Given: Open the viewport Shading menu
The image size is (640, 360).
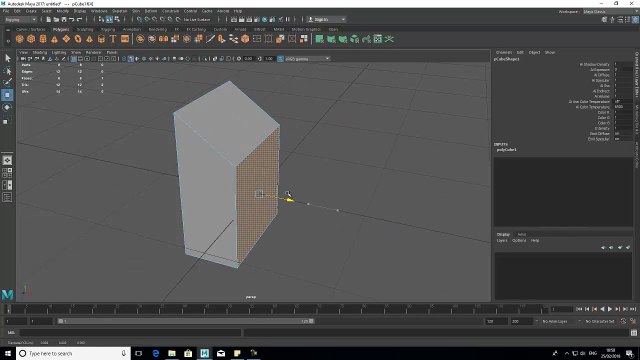Looking at the screenshot, I should (x=40, y=52).
